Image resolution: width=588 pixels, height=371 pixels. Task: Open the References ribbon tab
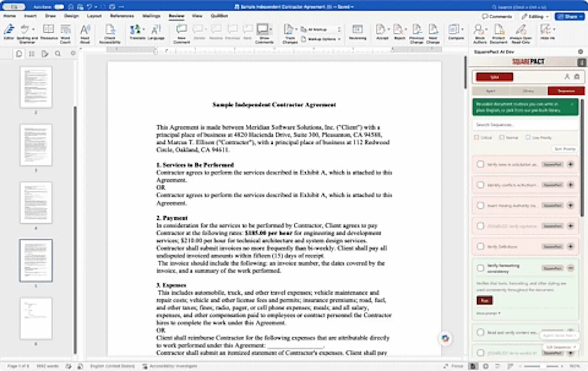pos(122,16)
